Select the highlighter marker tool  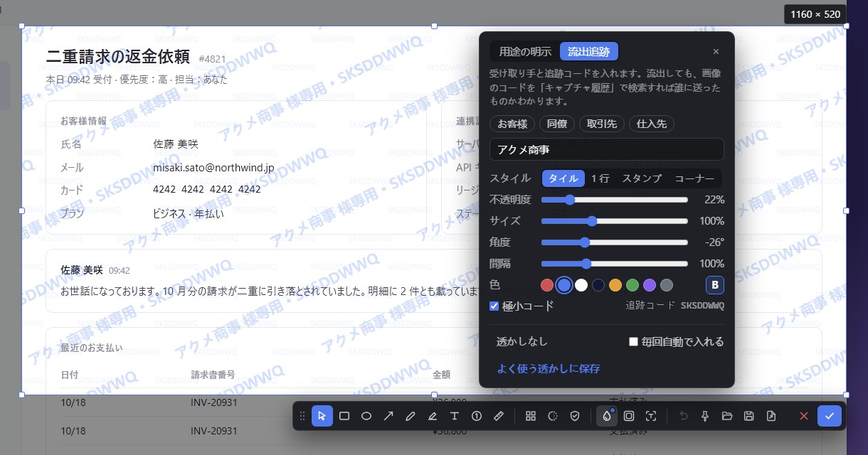tap(433, 416)
